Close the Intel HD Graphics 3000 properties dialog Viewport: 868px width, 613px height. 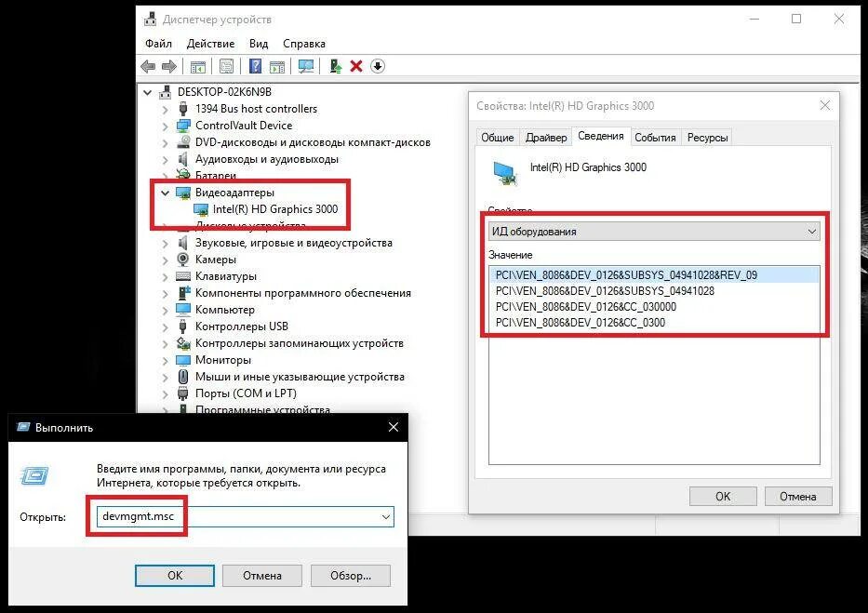click(825, 105)
